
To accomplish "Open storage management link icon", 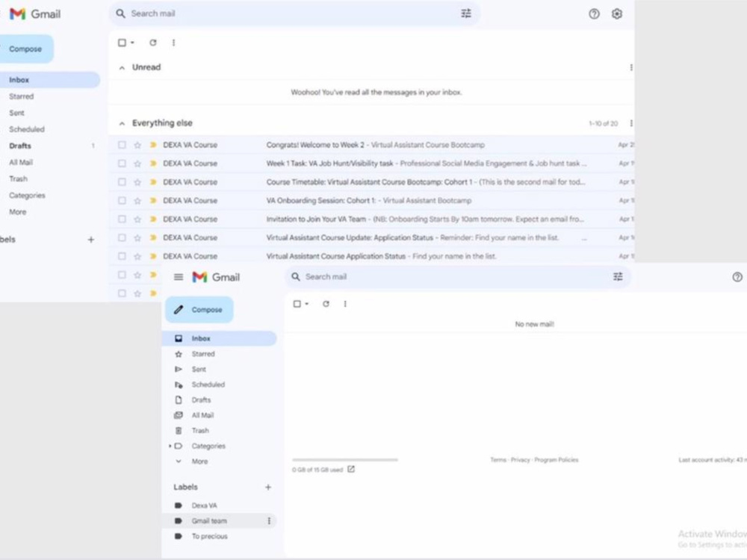I will click(x=351, y=469).
